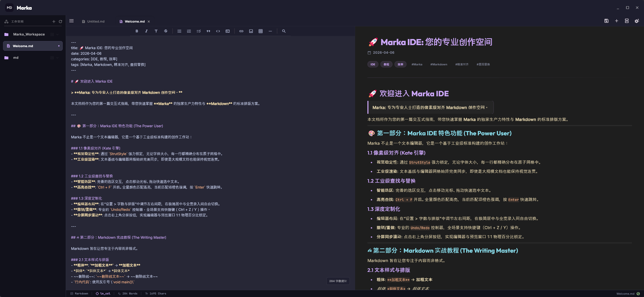Close the Welcome.md tab
Screen dimensions: 644x297
149,22
